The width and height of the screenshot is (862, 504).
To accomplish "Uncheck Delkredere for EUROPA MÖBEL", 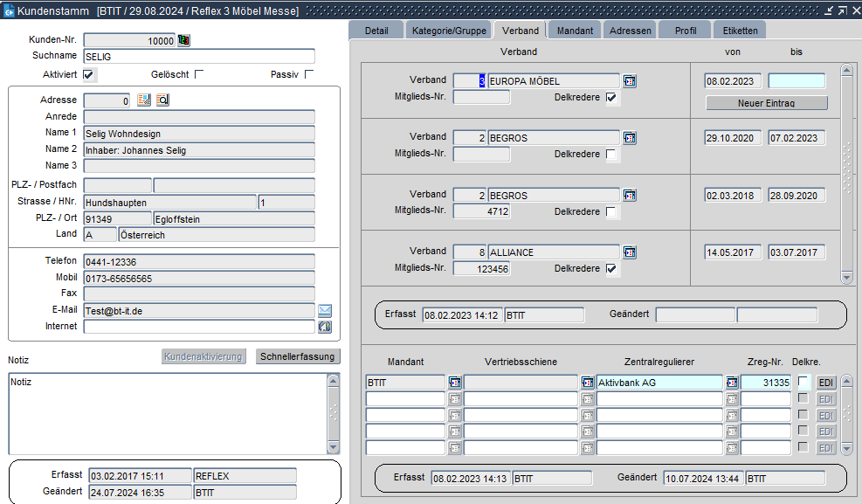I will [x=611, y=98].
